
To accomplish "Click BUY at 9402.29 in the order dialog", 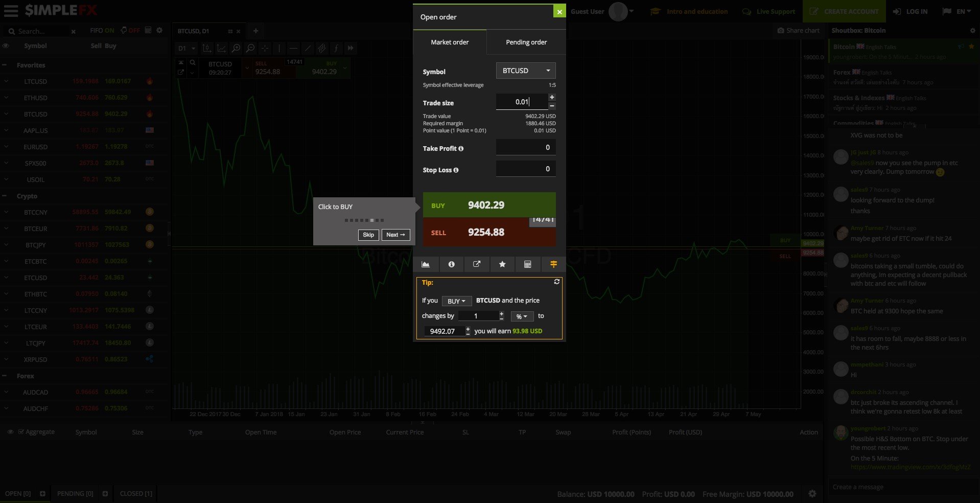I will click(x=489, y=205).
